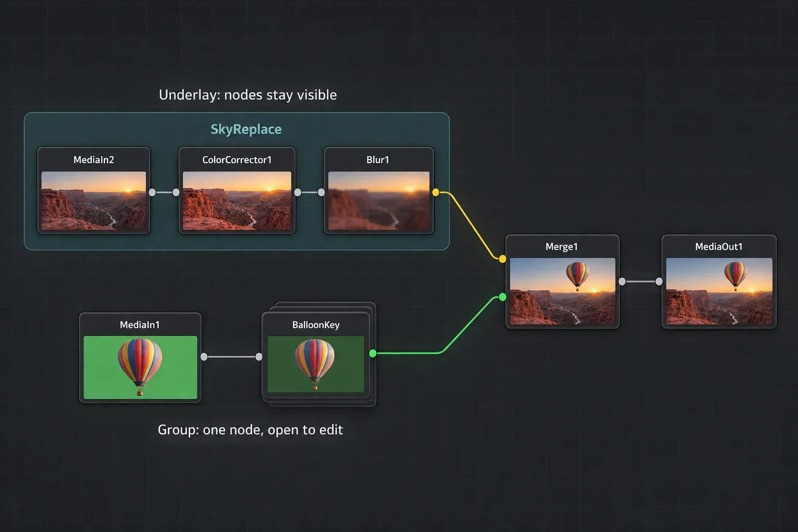Click BalloonKey group input connector dot
The image size is (798, 532).
coord(259,357)
